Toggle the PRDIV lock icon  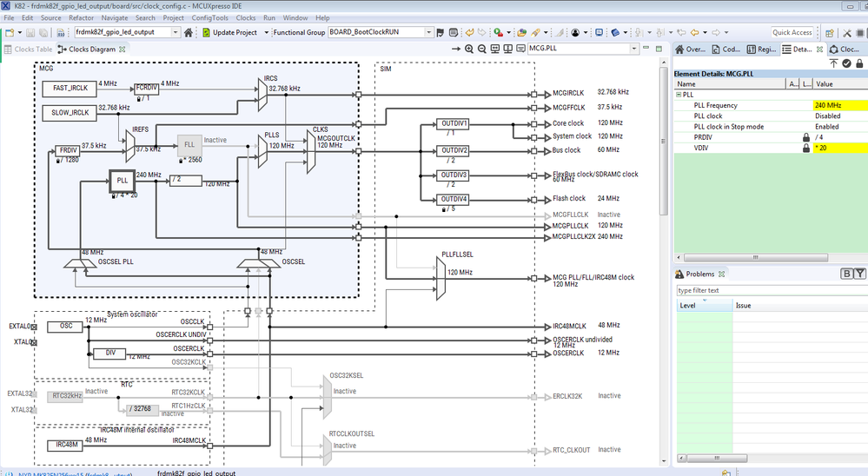coord(806,137)
